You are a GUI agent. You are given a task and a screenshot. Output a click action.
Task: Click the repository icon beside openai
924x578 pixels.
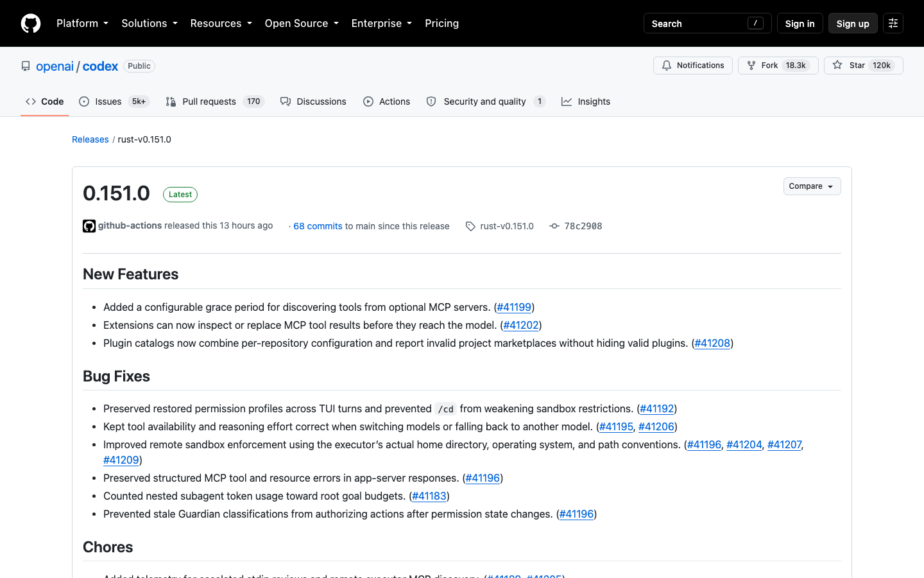coord(26,66)
